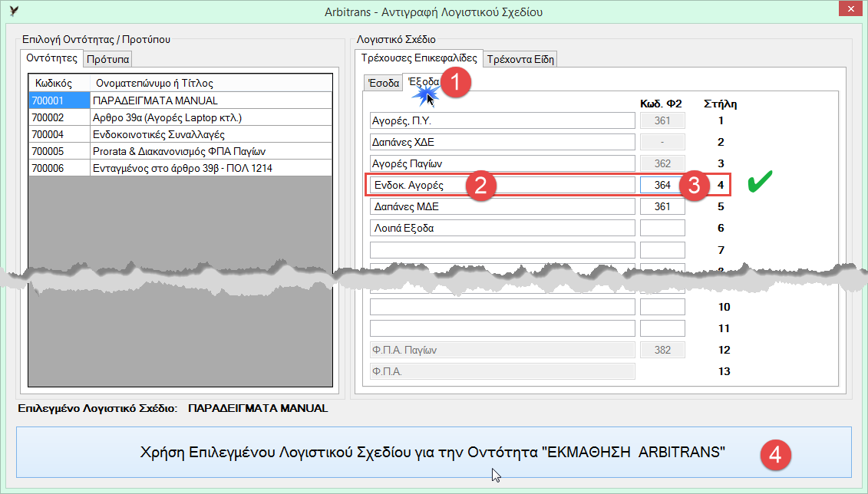
Task: Click the empty Φ2 code field of column 7
Action: (x=662, y=250)
